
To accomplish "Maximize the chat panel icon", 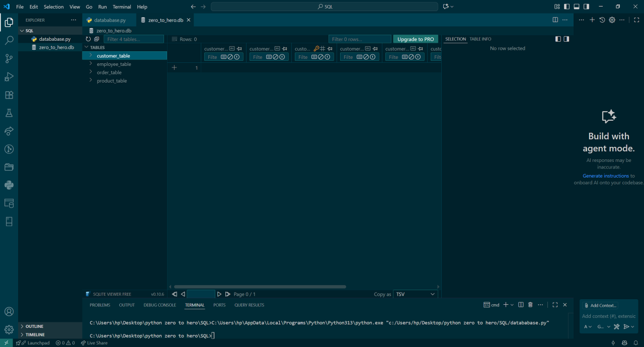I will click(x=636, y=20).
